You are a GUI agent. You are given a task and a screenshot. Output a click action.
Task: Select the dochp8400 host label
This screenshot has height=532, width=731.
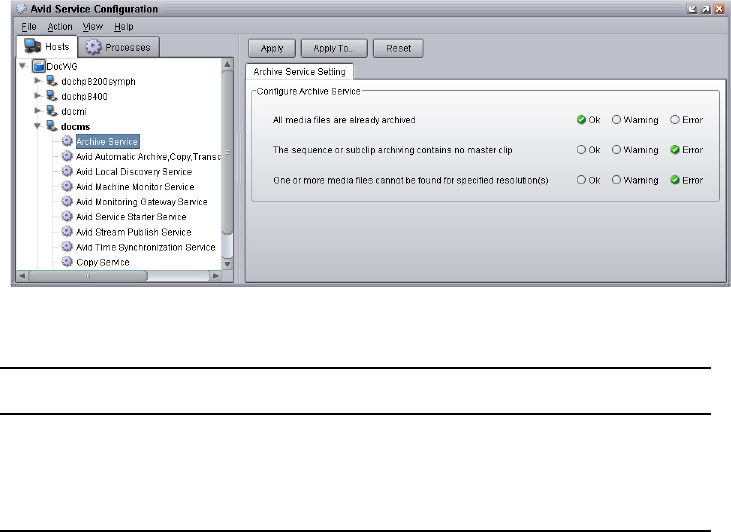click(x=84, y=97)
